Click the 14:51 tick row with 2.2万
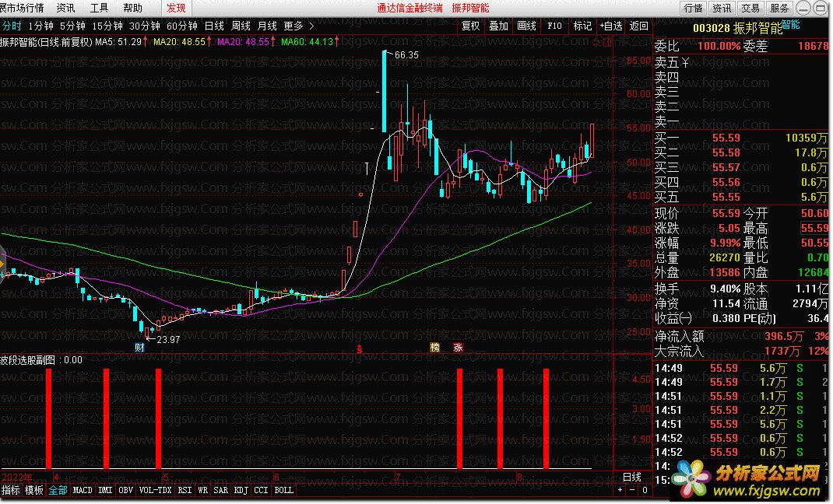Viewport: 833px width, 504px height. pos(741,411)
